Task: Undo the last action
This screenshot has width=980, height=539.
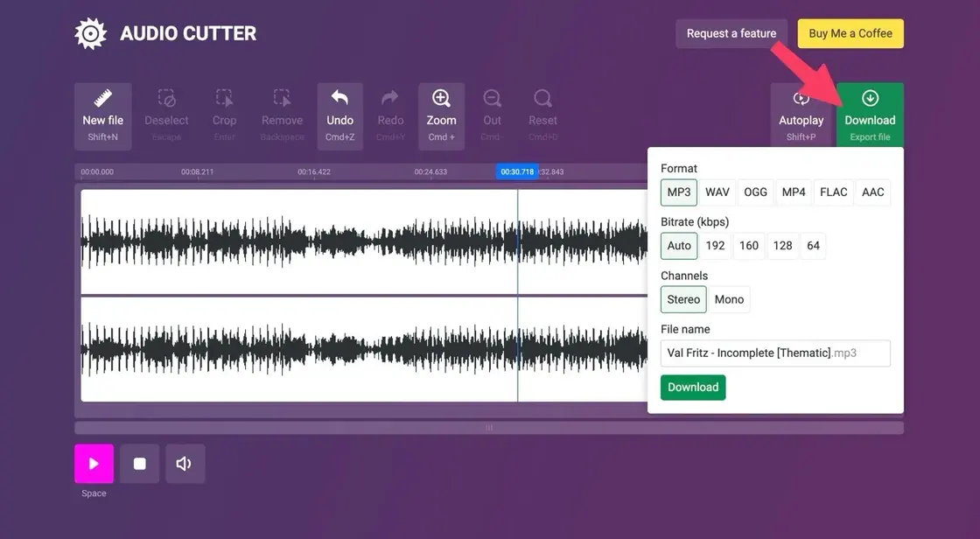Action: [x=340, y=116]
